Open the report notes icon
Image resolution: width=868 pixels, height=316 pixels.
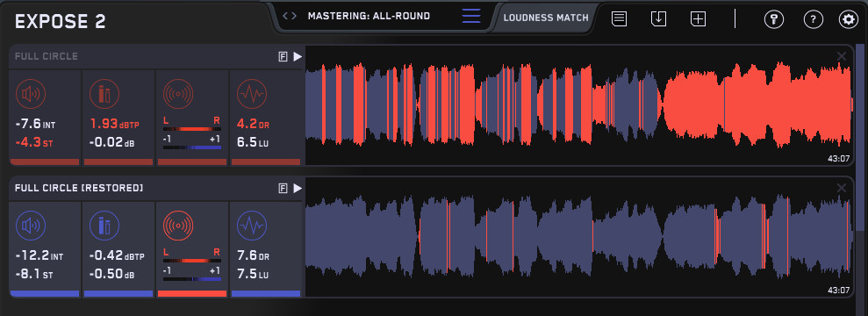[619, 18]
